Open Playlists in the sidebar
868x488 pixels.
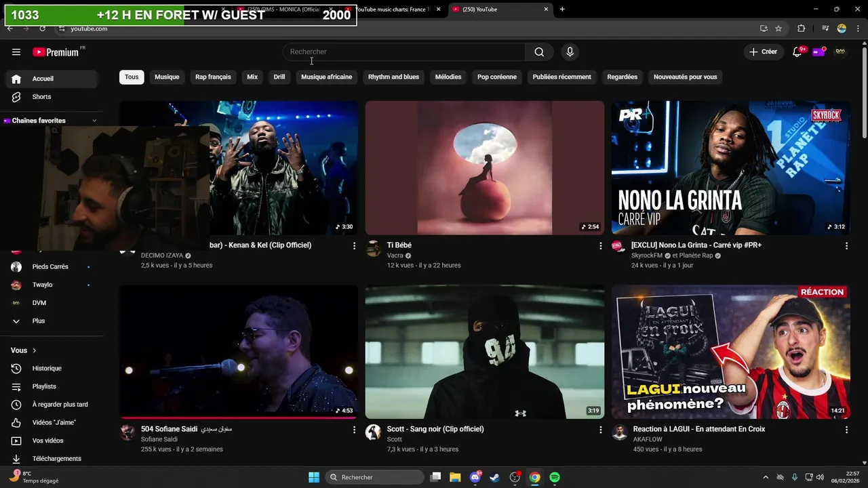52,386
